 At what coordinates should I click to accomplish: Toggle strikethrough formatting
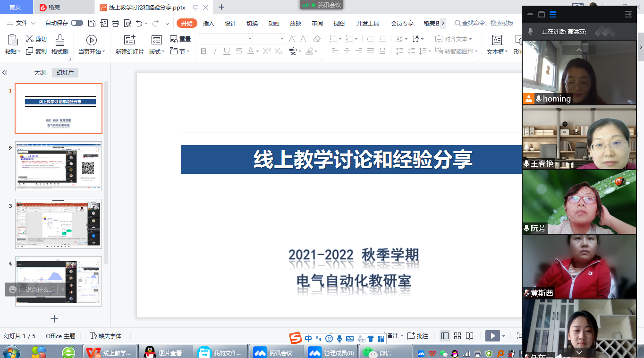click(x=239, y=51)
